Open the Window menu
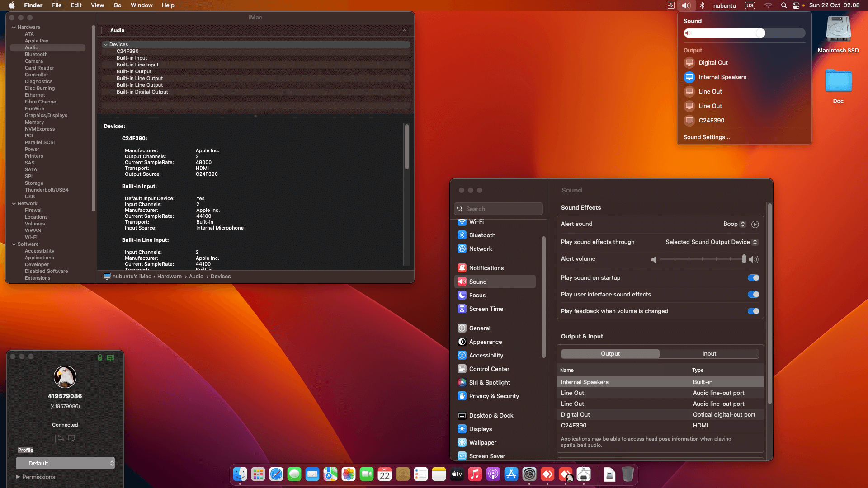This screenshot has height=488, width=868. (142, 5)
